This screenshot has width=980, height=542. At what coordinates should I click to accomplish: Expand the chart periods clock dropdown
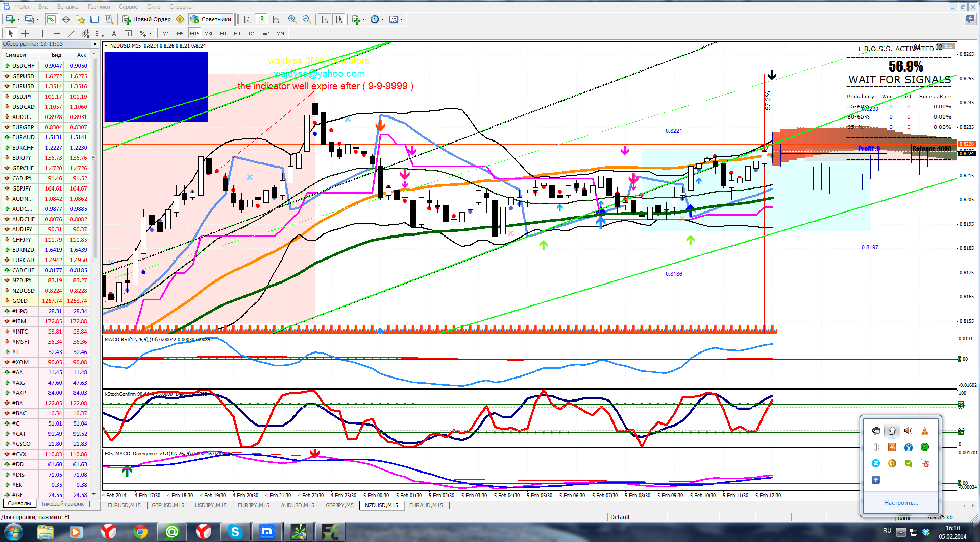click(x=382, y=19)
